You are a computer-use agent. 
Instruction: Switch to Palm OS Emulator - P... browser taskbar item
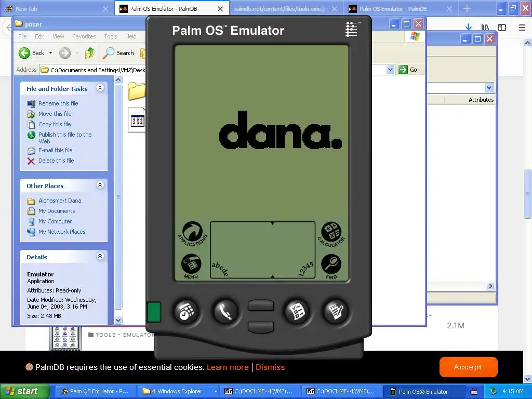pos(95,391)
